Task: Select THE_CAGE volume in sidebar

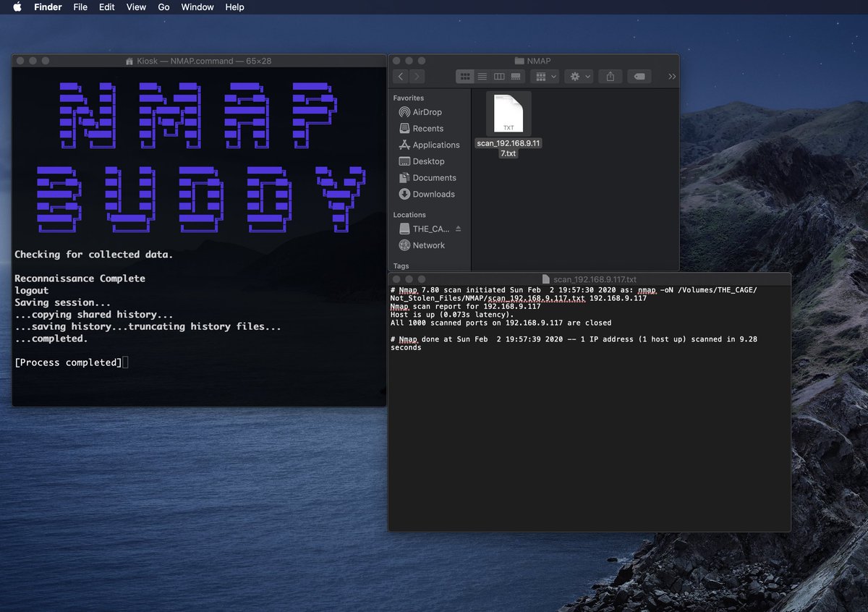Action: pos(430,229)
